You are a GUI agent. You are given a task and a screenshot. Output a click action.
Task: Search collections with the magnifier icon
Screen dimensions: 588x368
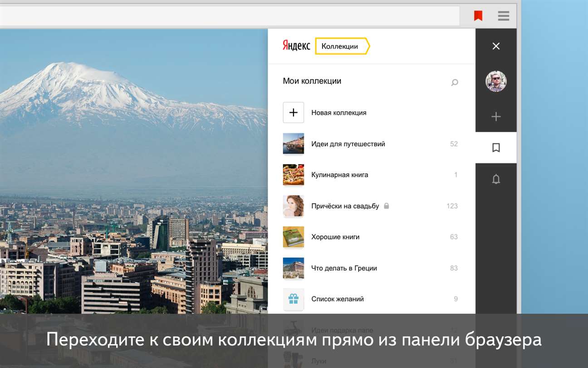[455, 82]
